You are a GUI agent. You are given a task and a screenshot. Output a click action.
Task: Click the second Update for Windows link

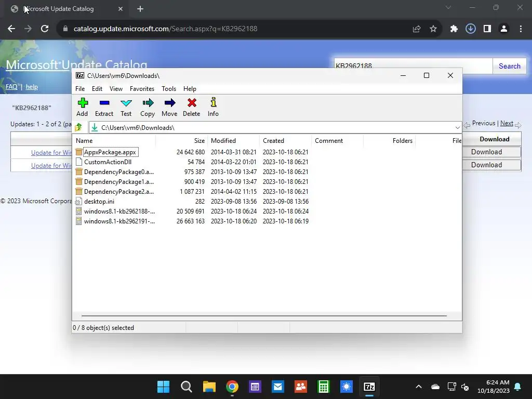click(x=51, y=166)
